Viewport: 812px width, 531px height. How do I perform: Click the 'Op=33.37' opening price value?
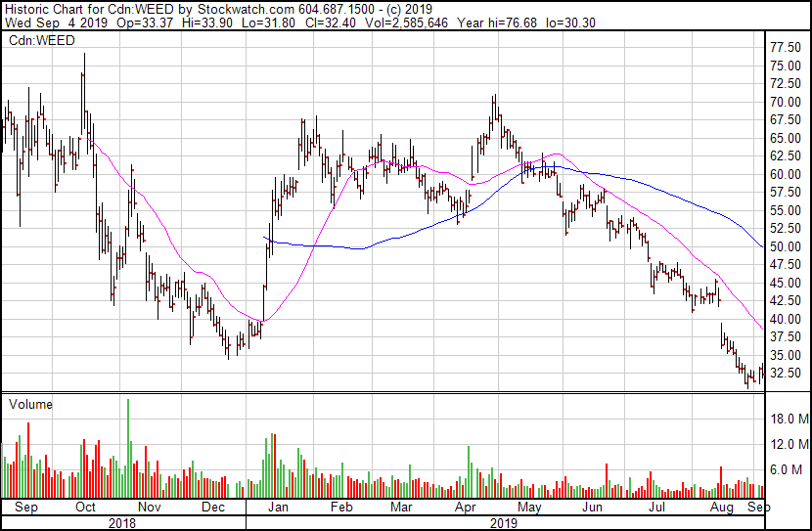(145, 22)
